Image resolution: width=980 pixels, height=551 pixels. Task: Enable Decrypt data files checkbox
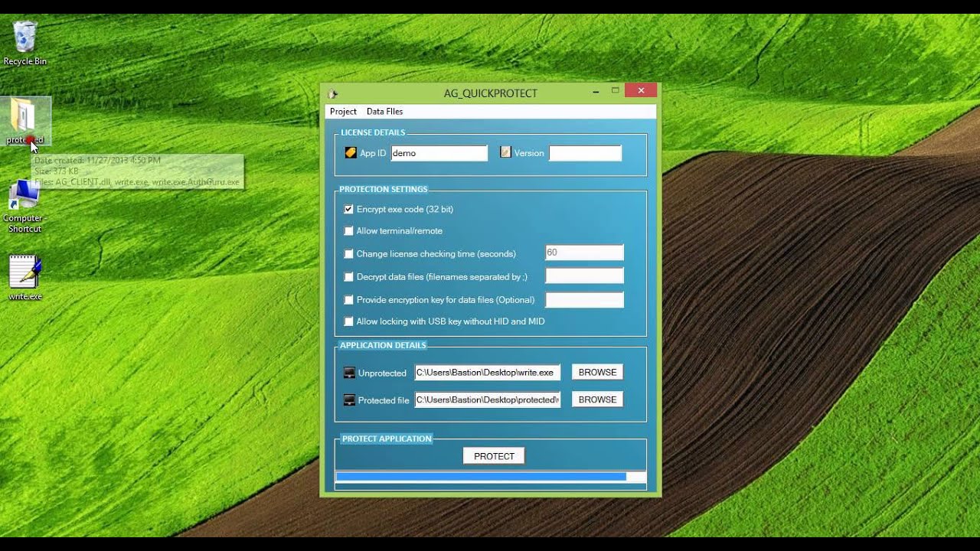point(348,276)
